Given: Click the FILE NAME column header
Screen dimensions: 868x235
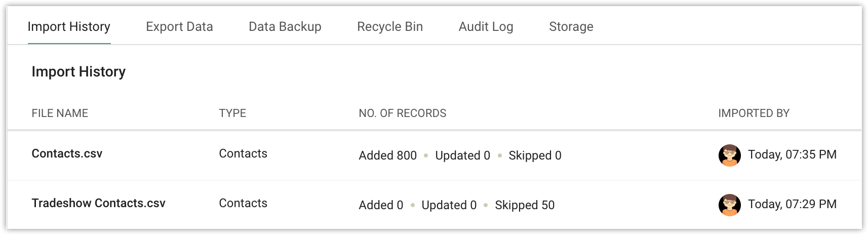Looking at the screenshot, I should [x=60, y=113].
